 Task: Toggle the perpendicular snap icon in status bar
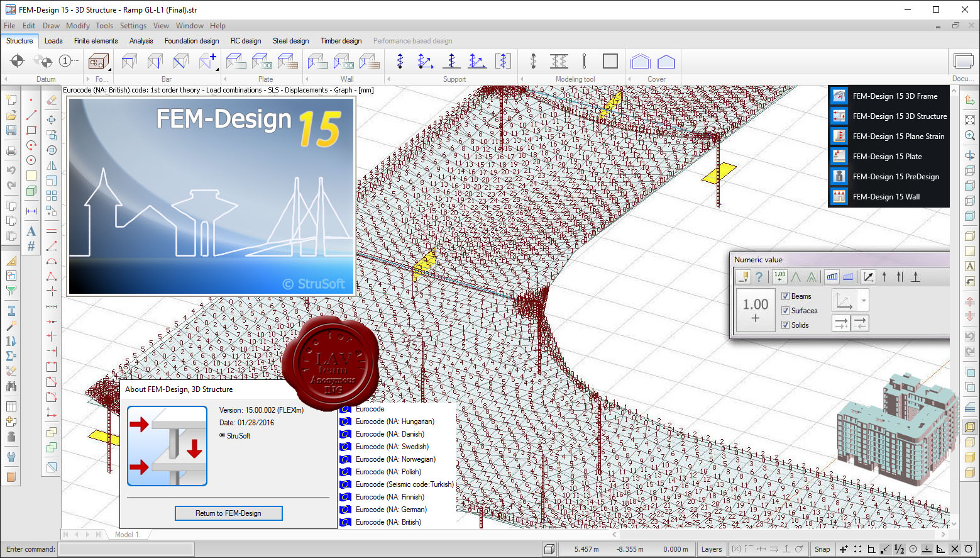pyautogui.click(x=940, y=549)
